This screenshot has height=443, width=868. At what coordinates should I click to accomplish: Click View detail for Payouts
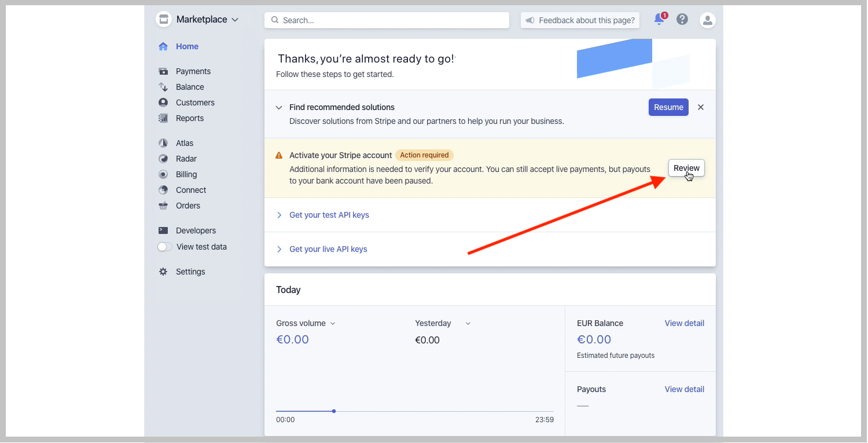(685, 389)
